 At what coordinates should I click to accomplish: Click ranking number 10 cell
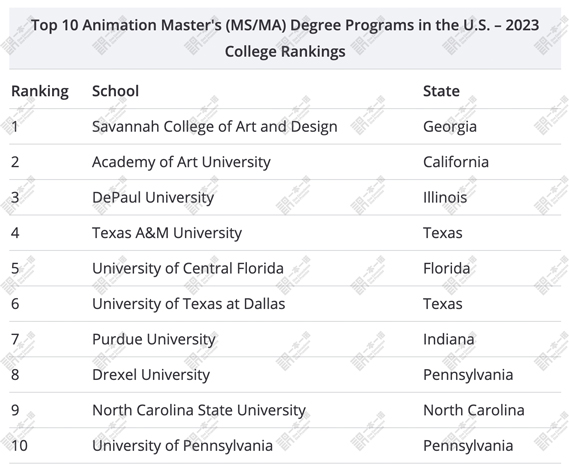19,446
